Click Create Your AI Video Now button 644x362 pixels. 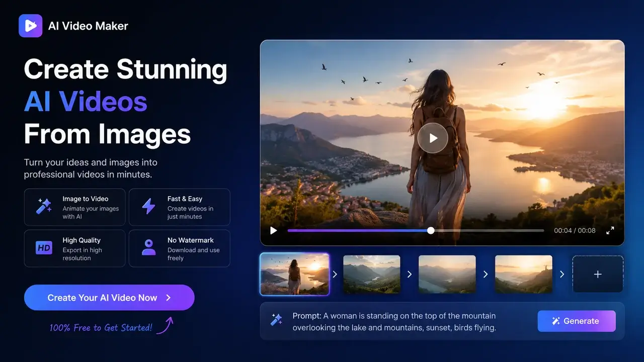point(109,298)
